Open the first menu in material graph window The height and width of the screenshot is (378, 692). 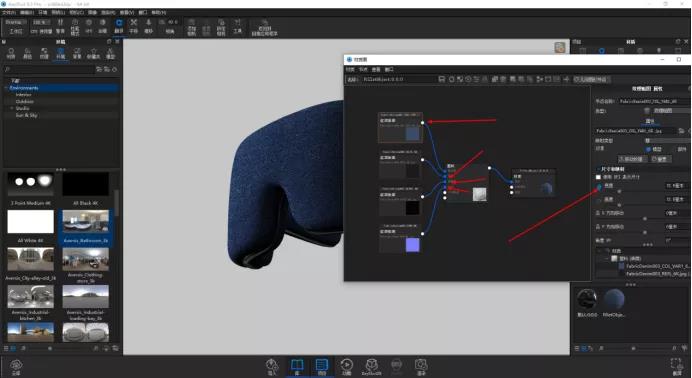click(350, 70)
